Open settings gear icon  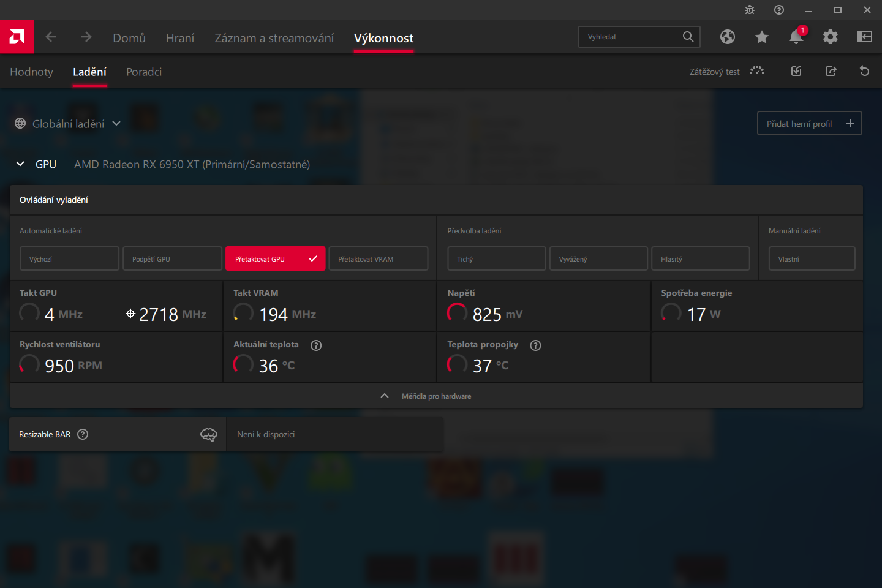pyautogui.click(x=831, y=37)
